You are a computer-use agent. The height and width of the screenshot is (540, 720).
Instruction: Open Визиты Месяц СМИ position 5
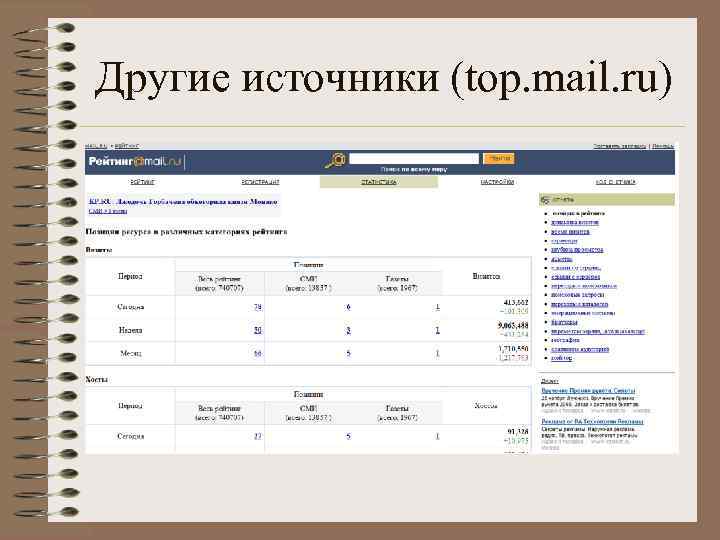click(x=348, y=354)
